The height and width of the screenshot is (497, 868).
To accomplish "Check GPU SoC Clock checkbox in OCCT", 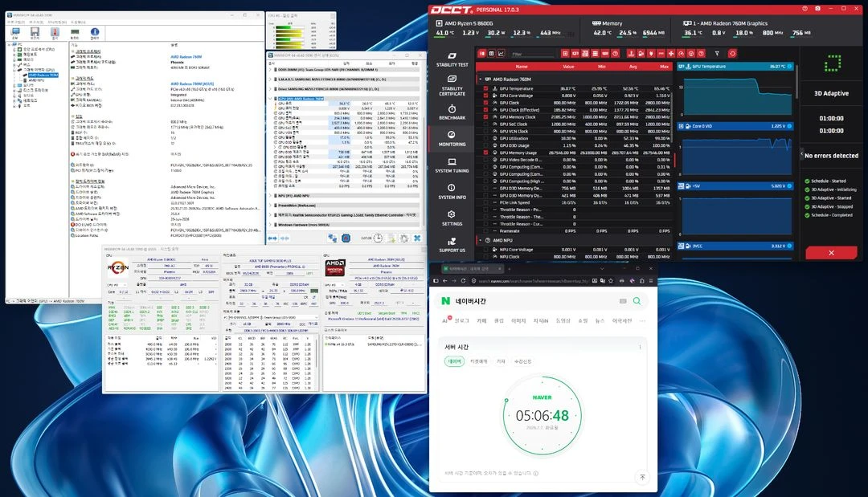I will tap(486, 124).
